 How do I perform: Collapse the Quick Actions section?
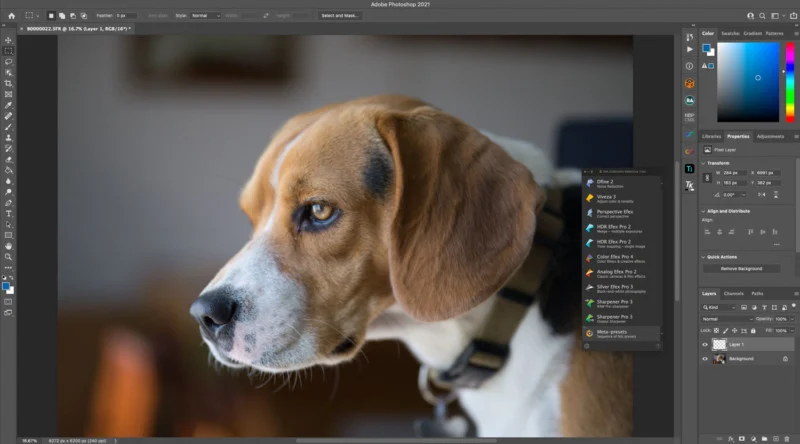coord(704,256)
